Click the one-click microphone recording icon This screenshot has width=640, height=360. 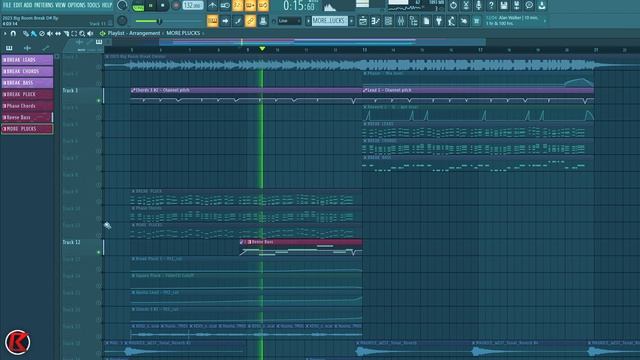tap(478, 5)
